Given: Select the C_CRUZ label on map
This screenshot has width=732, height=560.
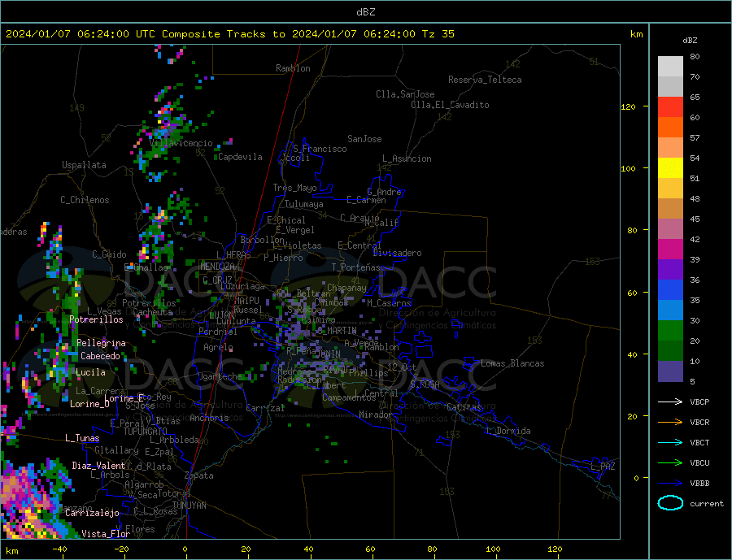Looking at the screenshot, I should (x=217, y=280).
